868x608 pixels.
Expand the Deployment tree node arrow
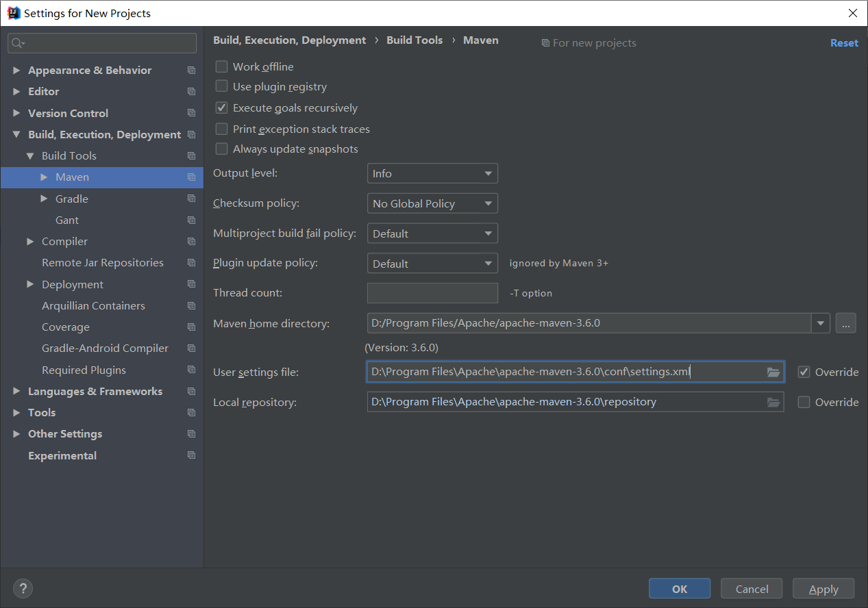click(x=30, y=284)
